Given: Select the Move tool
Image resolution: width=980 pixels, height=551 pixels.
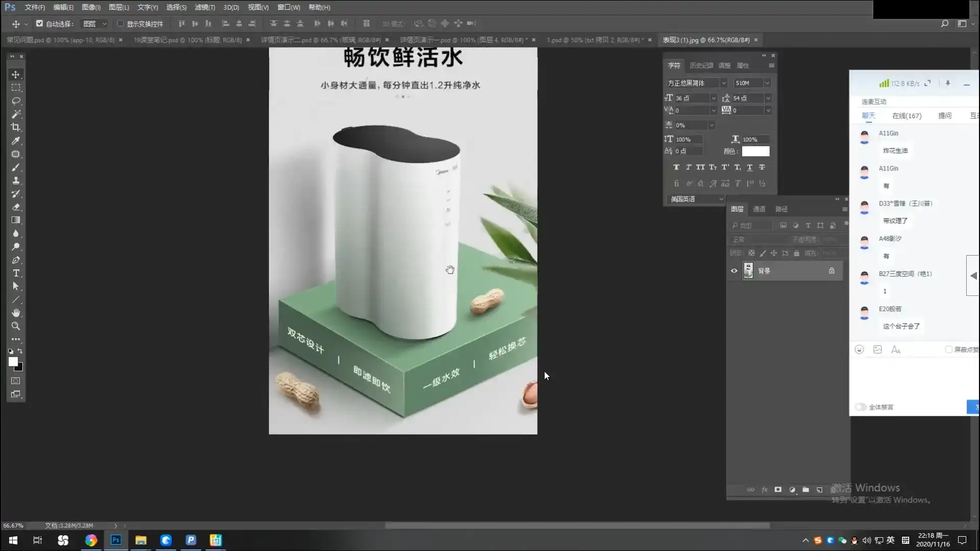Looking at the screenshot, I should click(15, 74).
